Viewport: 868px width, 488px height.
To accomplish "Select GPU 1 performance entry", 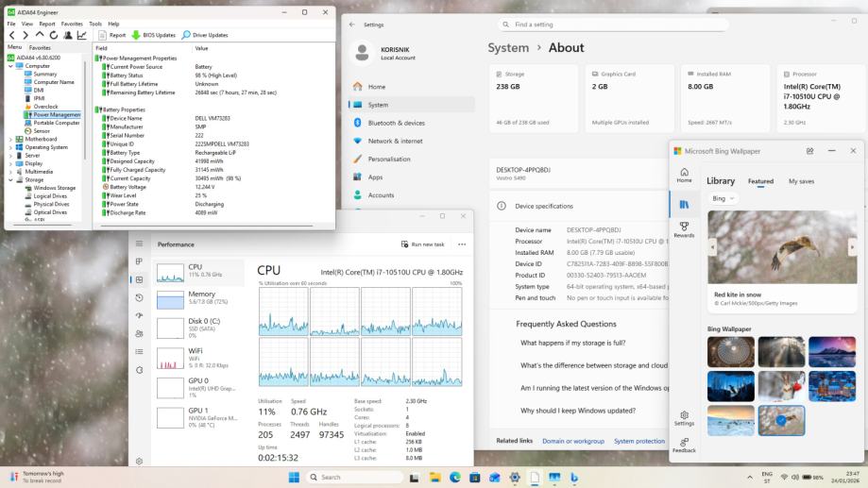I will click(x=198, y=417).
